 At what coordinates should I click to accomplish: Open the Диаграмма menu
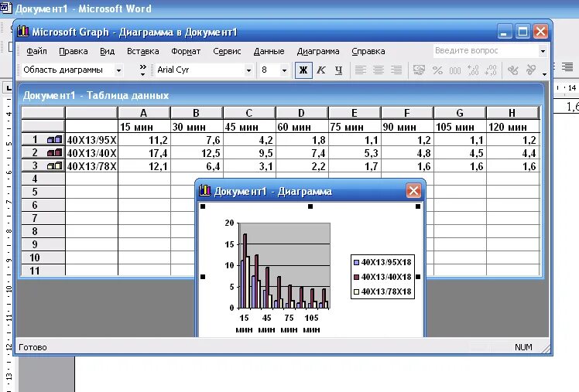click(x=318, y=51)
